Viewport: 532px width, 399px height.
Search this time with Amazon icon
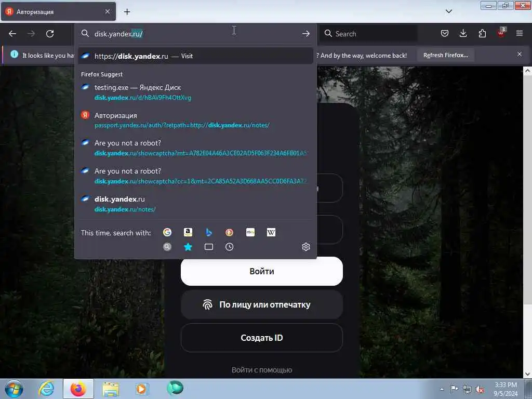click(188, 232)
